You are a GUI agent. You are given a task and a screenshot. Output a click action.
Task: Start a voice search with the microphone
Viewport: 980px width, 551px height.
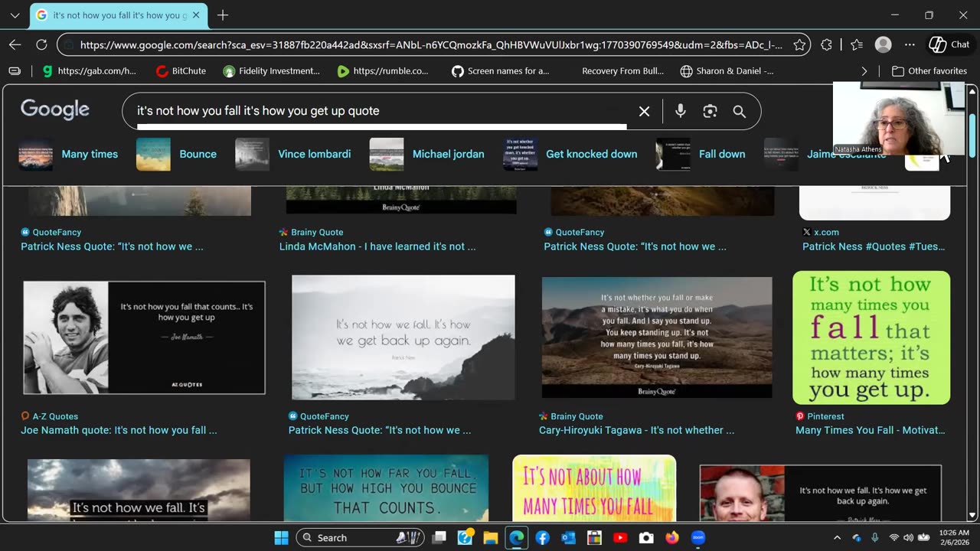[x=680, y=111]
